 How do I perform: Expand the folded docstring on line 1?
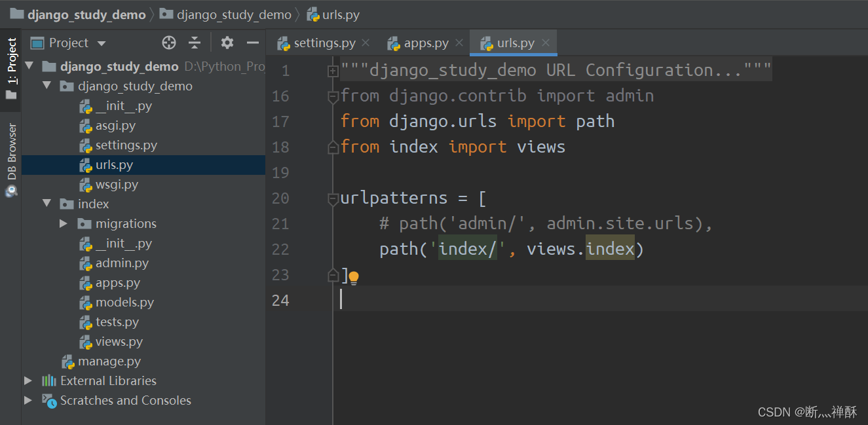tap(333, 70)
